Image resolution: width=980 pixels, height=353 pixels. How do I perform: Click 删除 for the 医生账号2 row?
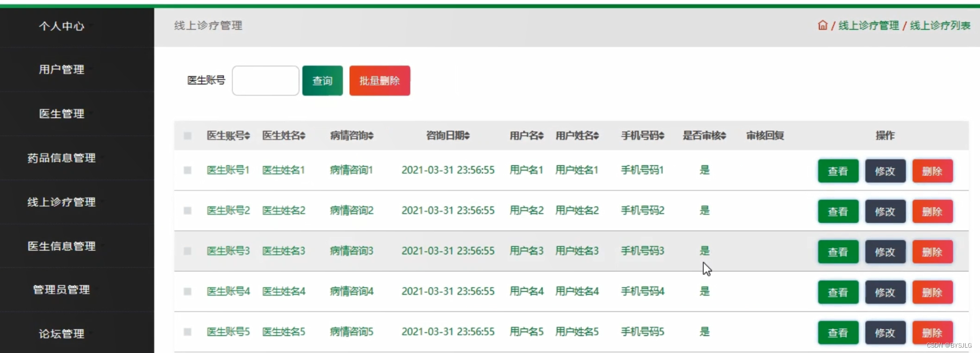(x=932, y=211)
